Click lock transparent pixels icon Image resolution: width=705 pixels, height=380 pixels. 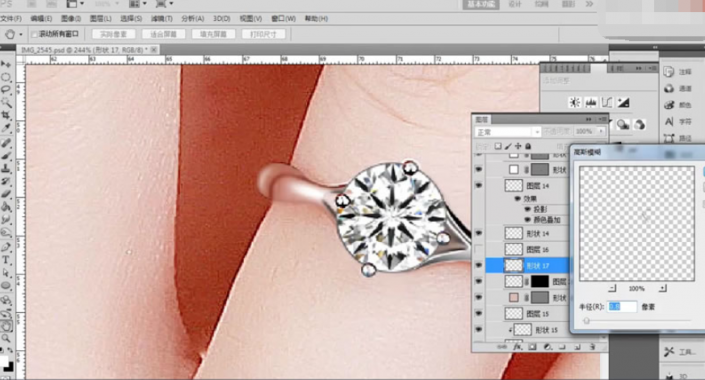tap(498, 146)
